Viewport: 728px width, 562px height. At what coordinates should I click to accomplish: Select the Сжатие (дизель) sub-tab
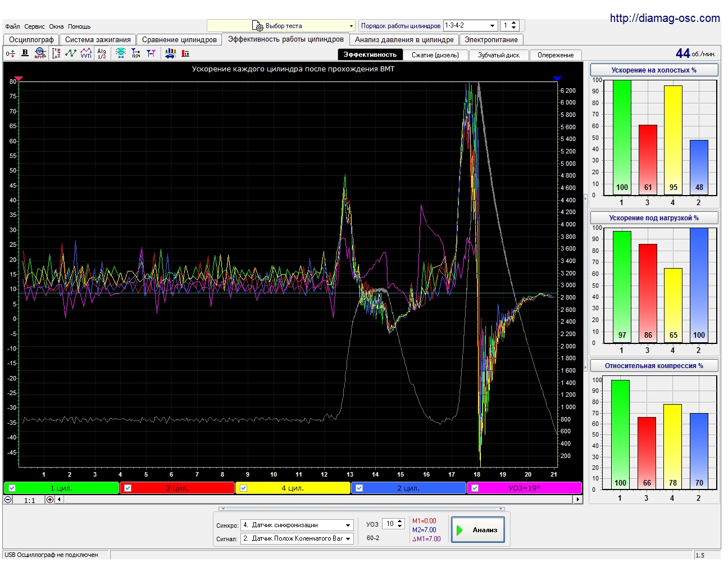point(435,55)
